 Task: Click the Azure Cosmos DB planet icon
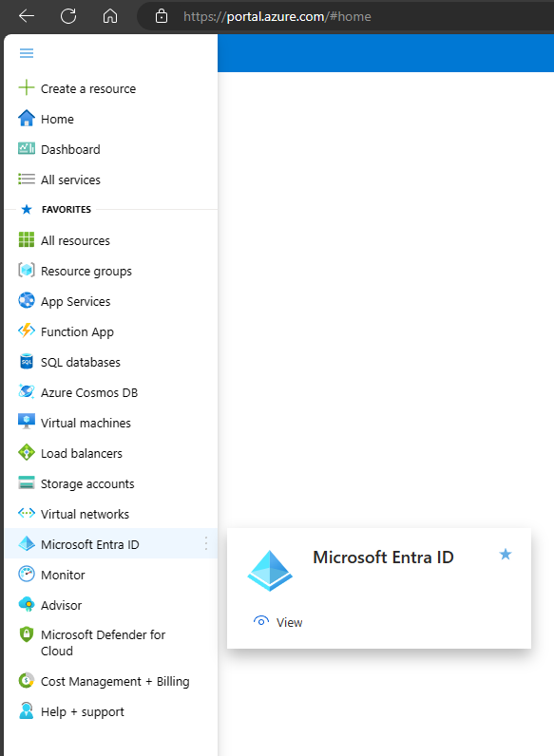27,391
